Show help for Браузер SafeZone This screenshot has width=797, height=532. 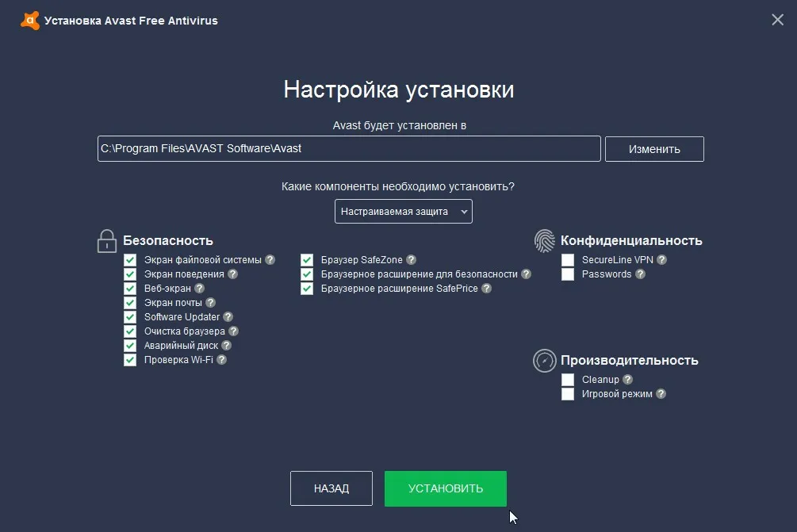pyautogui.click(x=411, y=260)
